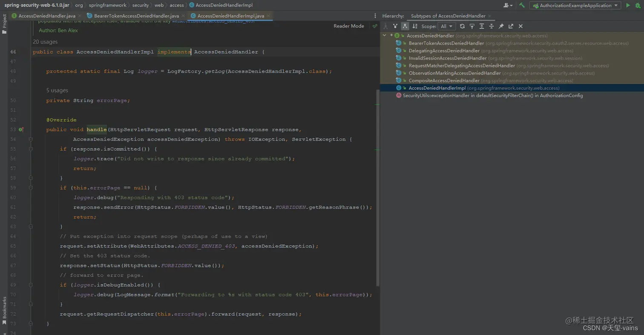Close the AccessDeniedHandler.java tab

tap(79, 16)
